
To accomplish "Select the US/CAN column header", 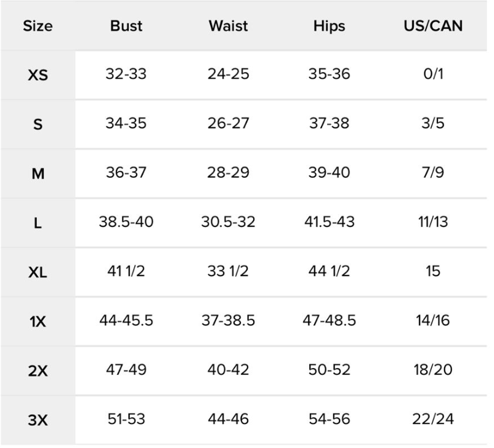I will pos(432,26).
